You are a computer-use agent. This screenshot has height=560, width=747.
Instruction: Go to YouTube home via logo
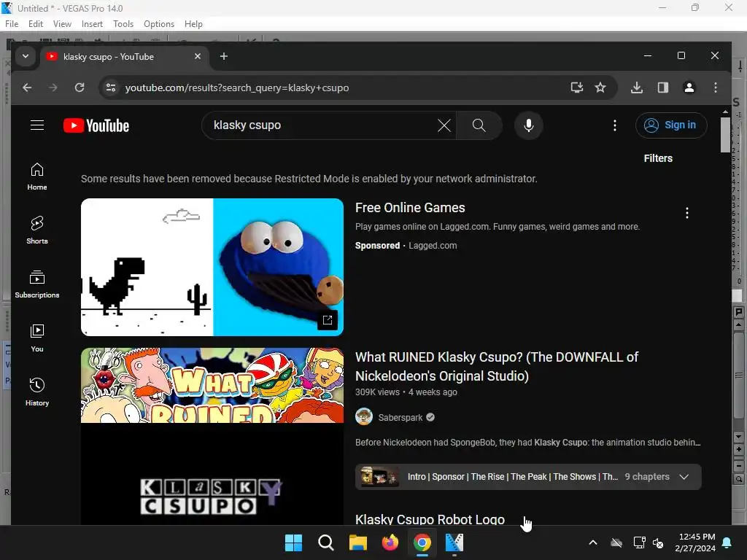pyautogui.click(x=96, y=125)
